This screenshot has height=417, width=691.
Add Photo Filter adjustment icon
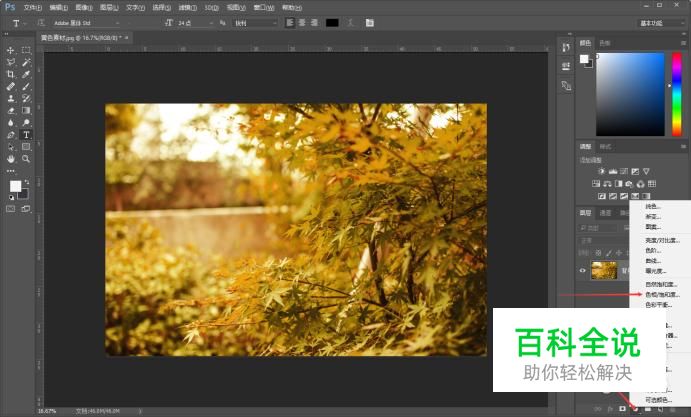[x=629, y=184]
